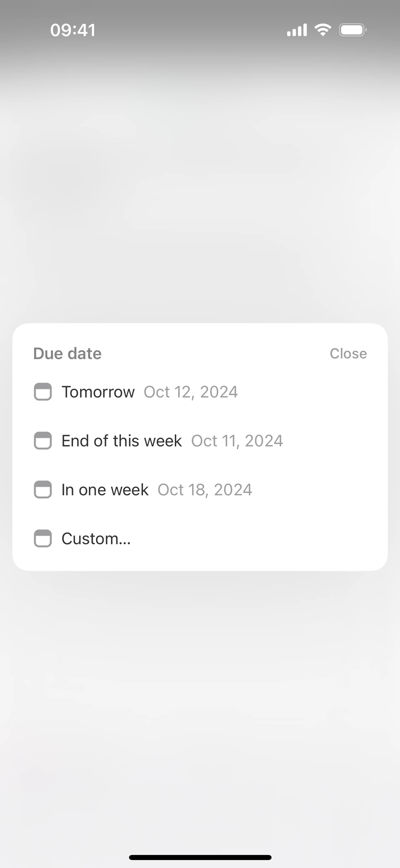Tap the cellular signal bars icon

click(x=297, y=30)
